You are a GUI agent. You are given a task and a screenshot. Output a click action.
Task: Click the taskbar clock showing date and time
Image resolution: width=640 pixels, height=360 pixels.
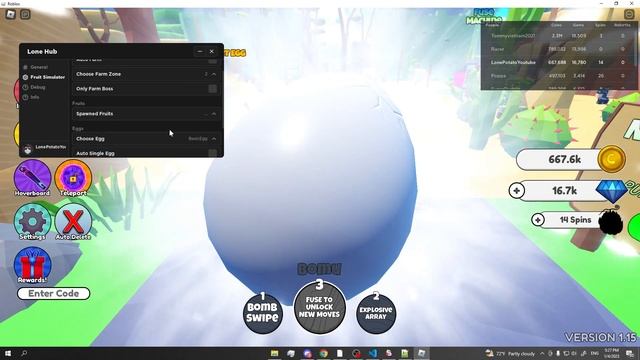click(611, 353)
